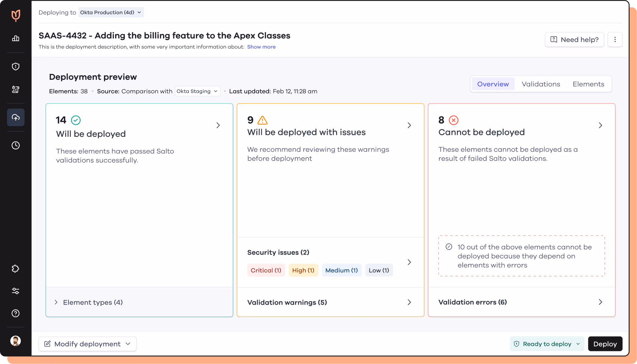Click the Critical (1) severity tag
Viewport: 637px width, 364px height.
tap(266, 270)
